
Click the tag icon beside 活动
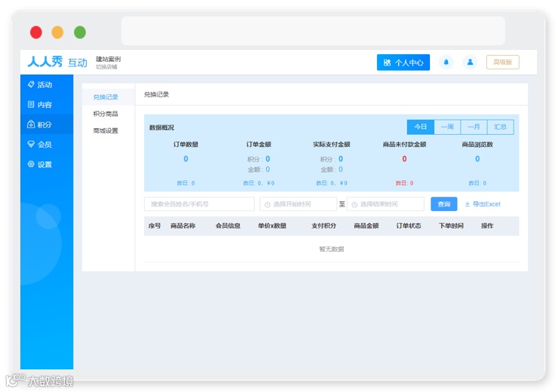[x=31, y=84]
